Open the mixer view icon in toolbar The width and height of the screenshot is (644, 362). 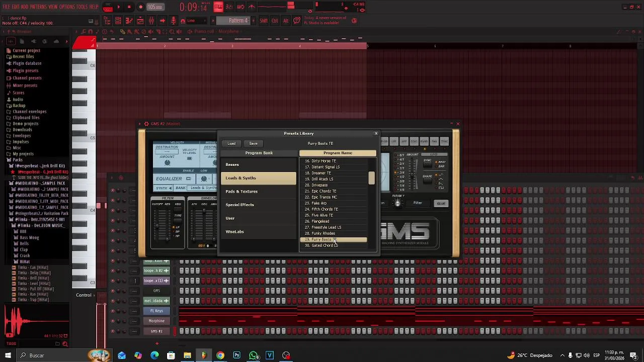click(x=151, y=21)
